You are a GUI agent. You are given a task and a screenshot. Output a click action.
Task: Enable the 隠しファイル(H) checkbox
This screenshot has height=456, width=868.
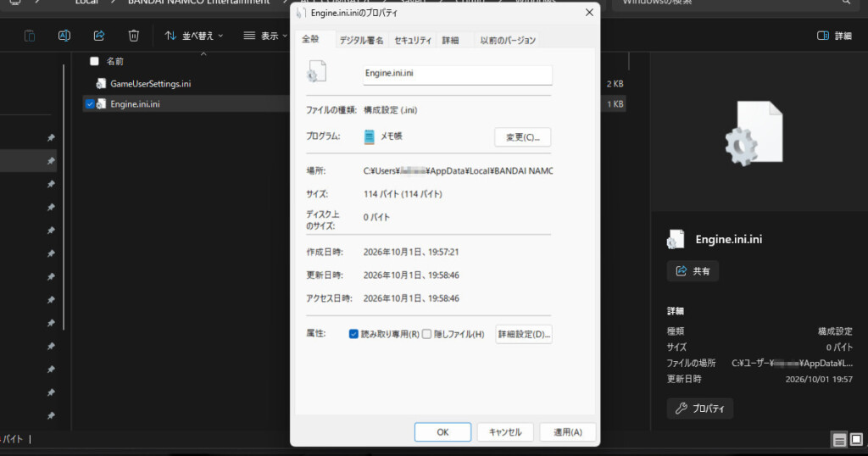click(x=427, y=334)
